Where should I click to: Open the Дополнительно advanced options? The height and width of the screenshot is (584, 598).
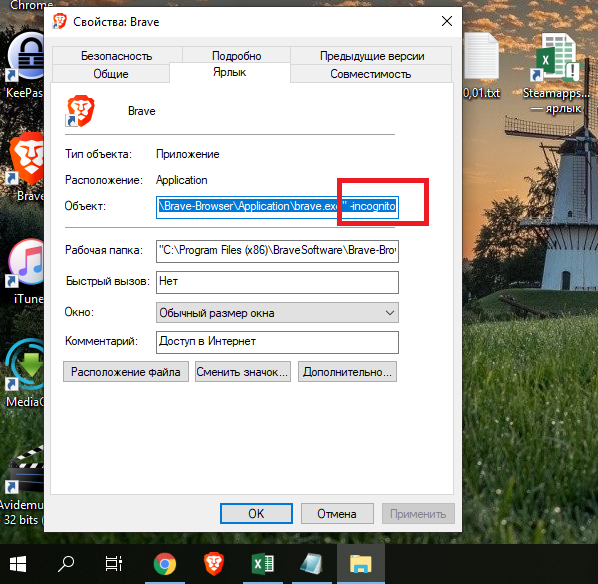(x=347, y=372)
